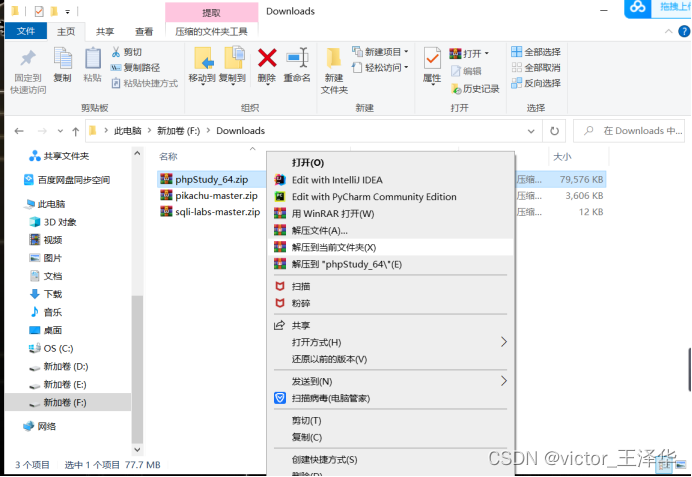
Task: Click the blue Help question mark icon
Action: [684, 31]
